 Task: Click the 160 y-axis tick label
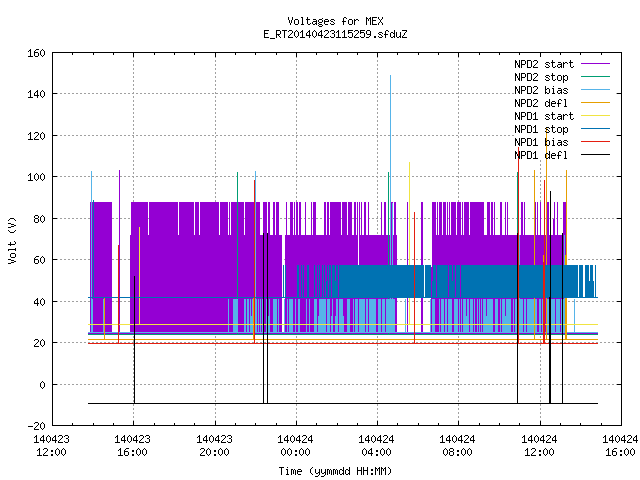[x=36, y=53]
